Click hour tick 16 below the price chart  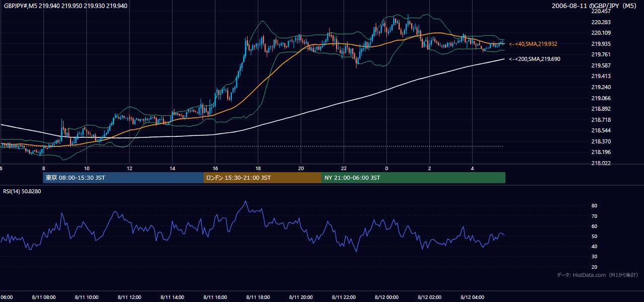click(215, 168)
